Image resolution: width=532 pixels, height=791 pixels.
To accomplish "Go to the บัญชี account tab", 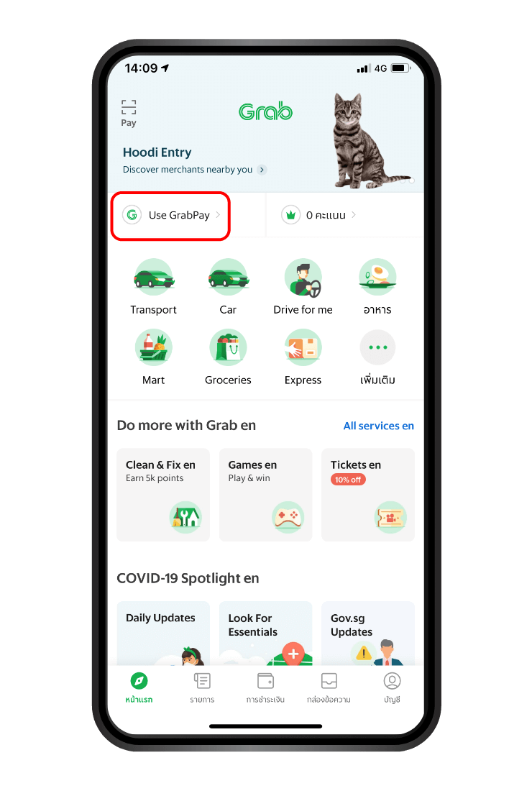I will click(x=392, y=688).
